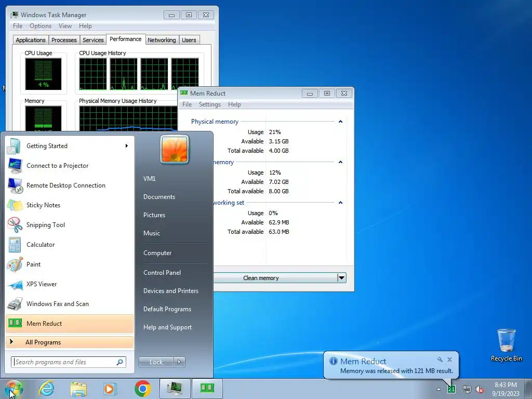
Task: Open shutdown options arrow next to Lock
Action: point(179,362)
